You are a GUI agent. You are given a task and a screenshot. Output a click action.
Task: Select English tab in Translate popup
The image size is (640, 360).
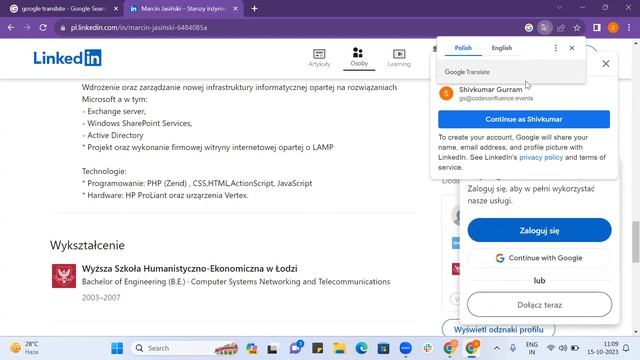click(x=502, y=48)
